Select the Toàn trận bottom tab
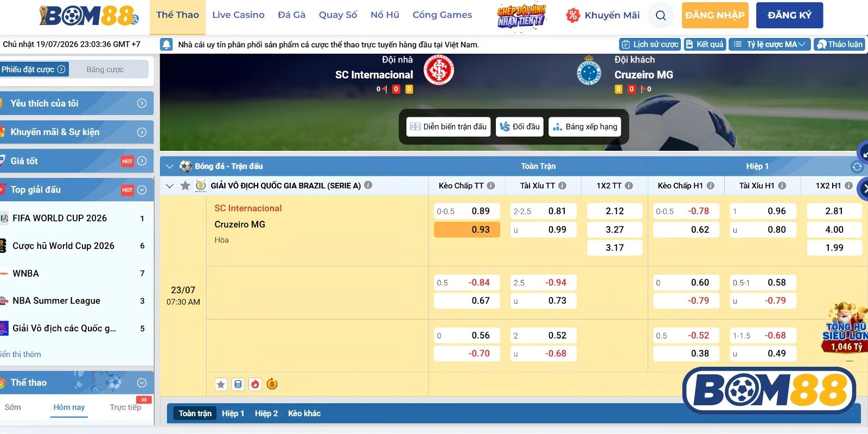This screenshot has width=868, height=434. tap(195, 413)
